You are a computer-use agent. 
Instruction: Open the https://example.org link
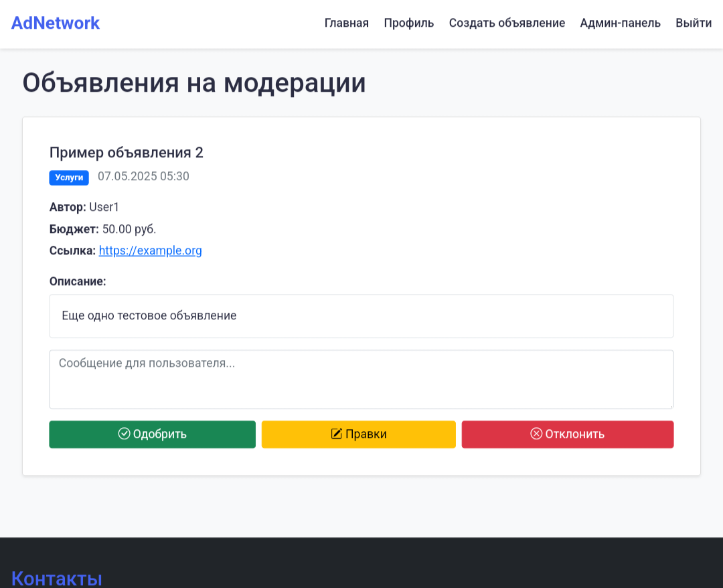pyautogui.click(x=151, y=250)
